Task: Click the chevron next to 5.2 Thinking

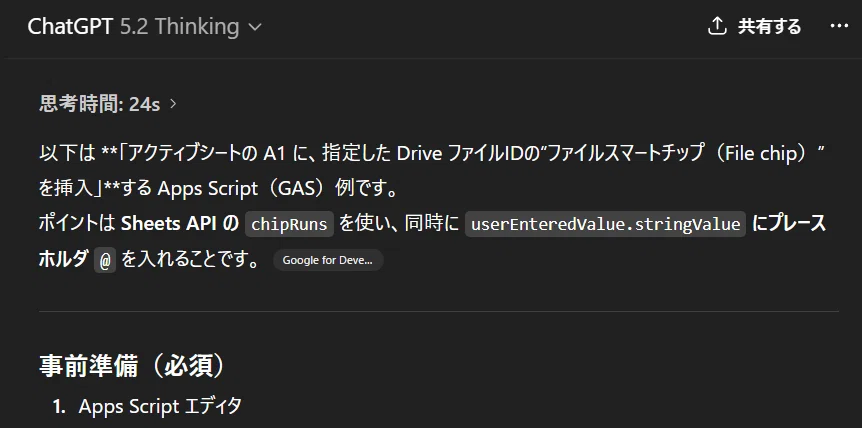Action: point(255,27)
